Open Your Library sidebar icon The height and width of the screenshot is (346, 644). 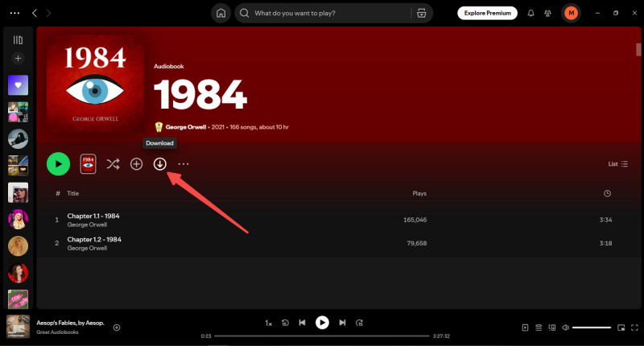pos(18,39)
